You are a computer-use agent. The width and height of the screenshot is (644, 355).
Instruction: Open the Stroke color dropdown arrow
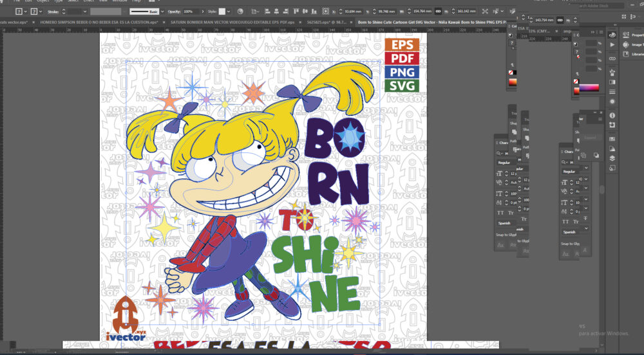pyautogui.click(x=41, y=12)
